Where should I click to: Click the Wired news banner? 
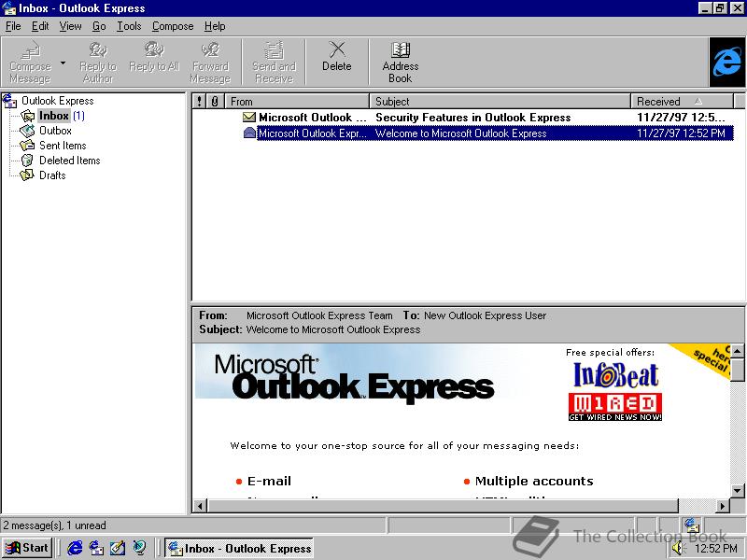click(x=615, y=408)
